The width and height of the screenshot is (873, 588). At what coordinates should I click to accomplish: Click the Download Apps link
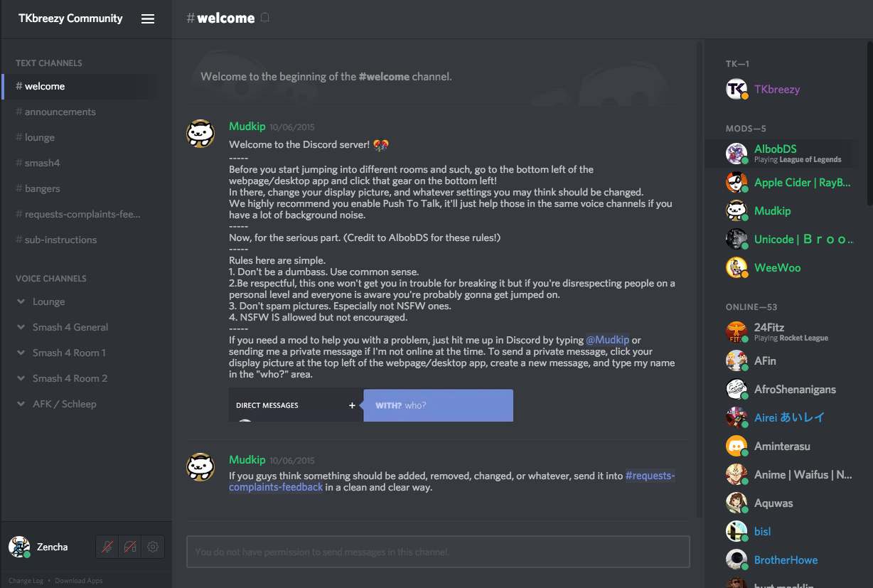[79, 581]
